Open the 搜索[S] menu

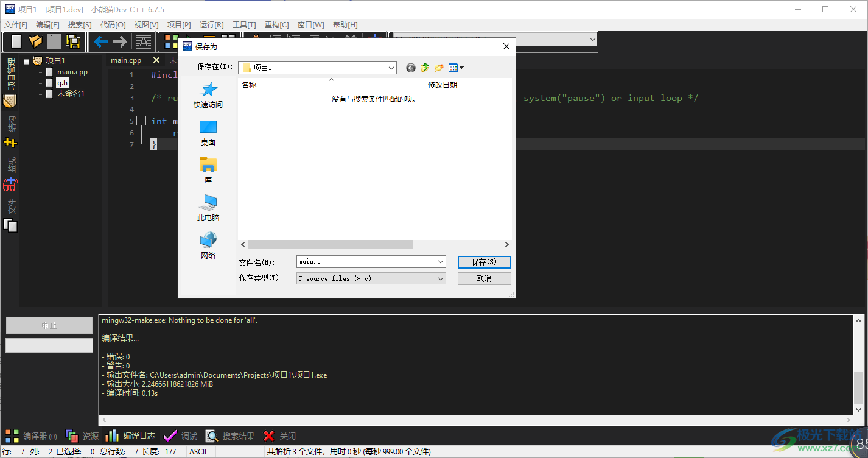point(80,25)
